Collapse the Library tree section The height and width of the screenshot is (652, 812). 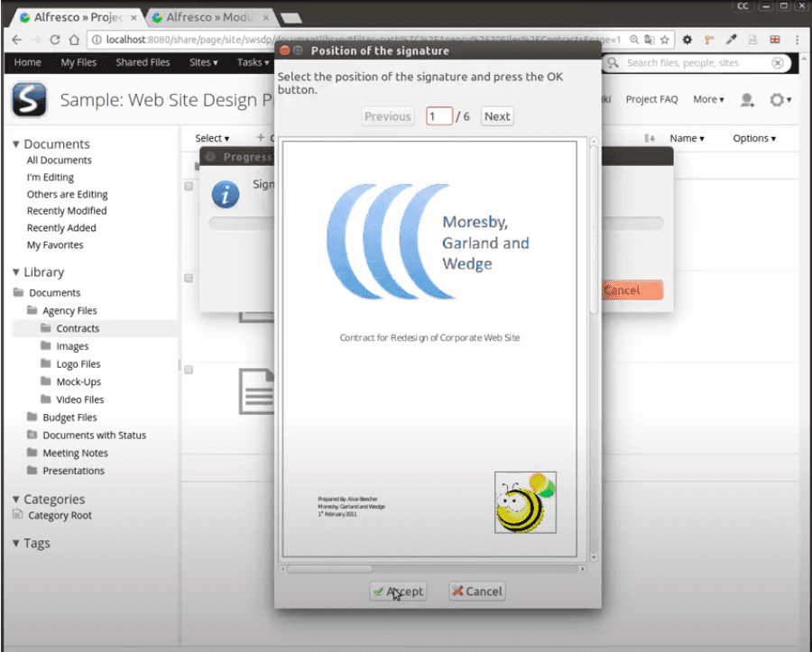[x=16, y=272]
